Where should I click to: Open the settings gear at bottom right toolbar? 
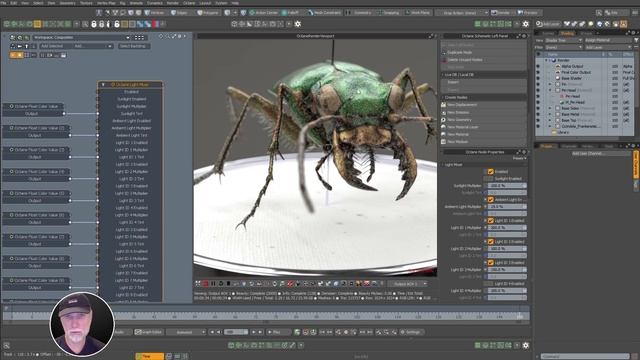click(x=526, y=345)
